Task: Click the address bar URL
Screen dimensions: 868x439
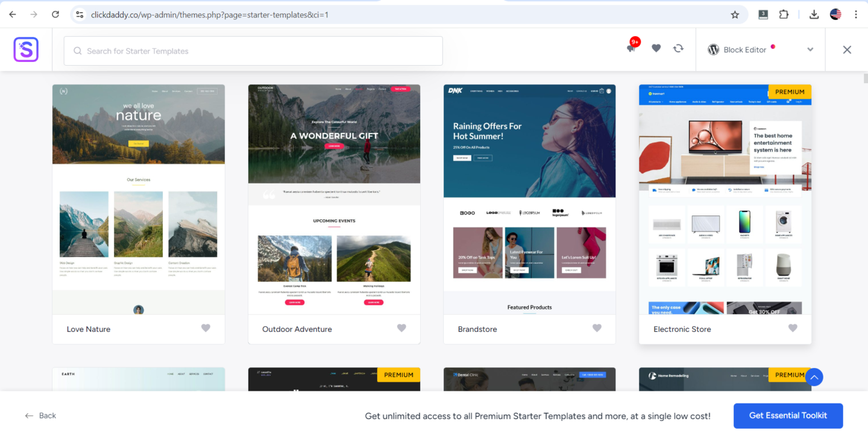Action: click(210, 14)
